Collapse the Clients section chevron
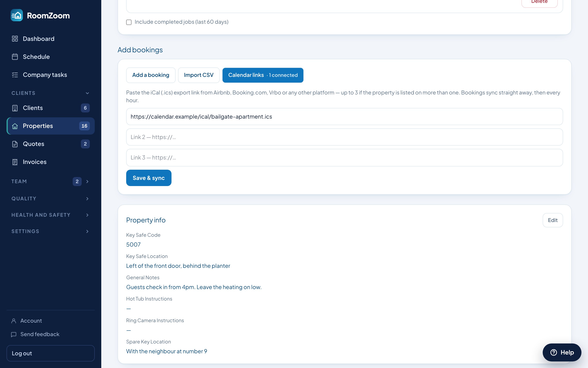The height and width of the screenshot is (368, 588). point(87,93)
